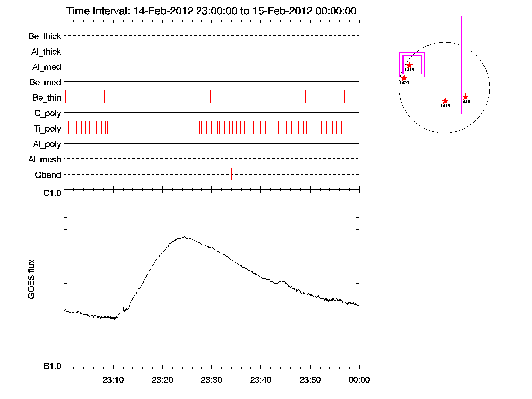Click the Al_thick row label
The image size is (532, 399).
click(x=46, y=52)
